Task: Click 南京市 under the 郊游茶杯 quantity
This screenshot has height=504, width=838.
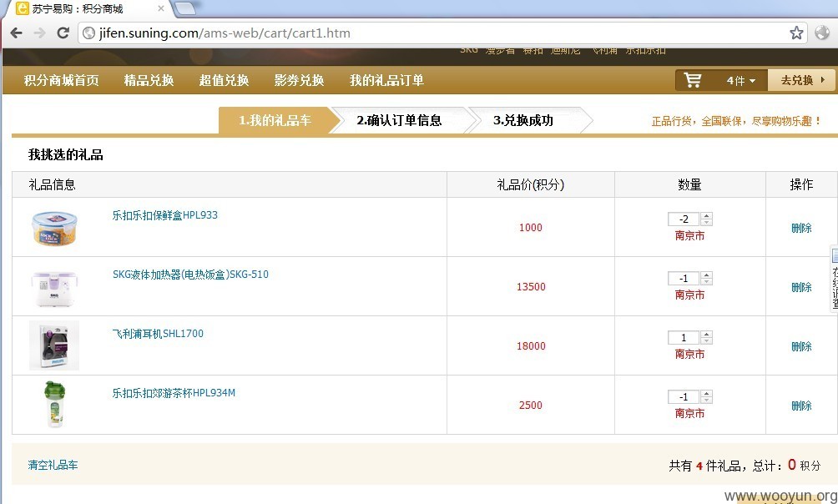Action: click(689, 414)
